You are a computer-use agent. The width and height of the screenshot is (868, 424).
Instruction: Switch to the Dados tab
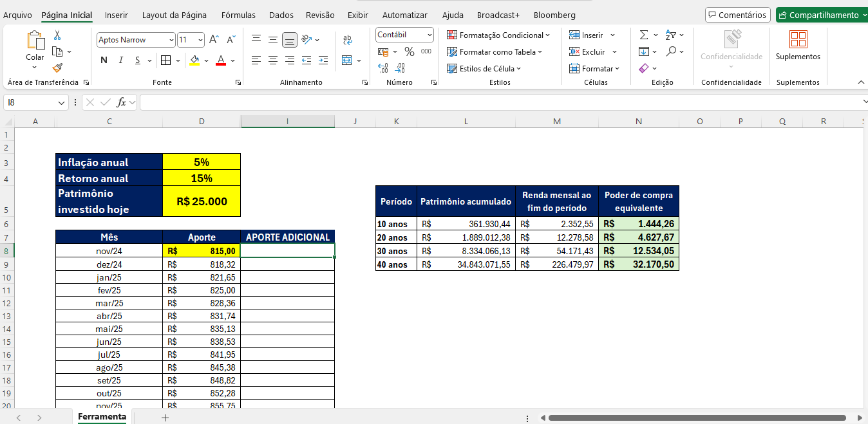281,15
